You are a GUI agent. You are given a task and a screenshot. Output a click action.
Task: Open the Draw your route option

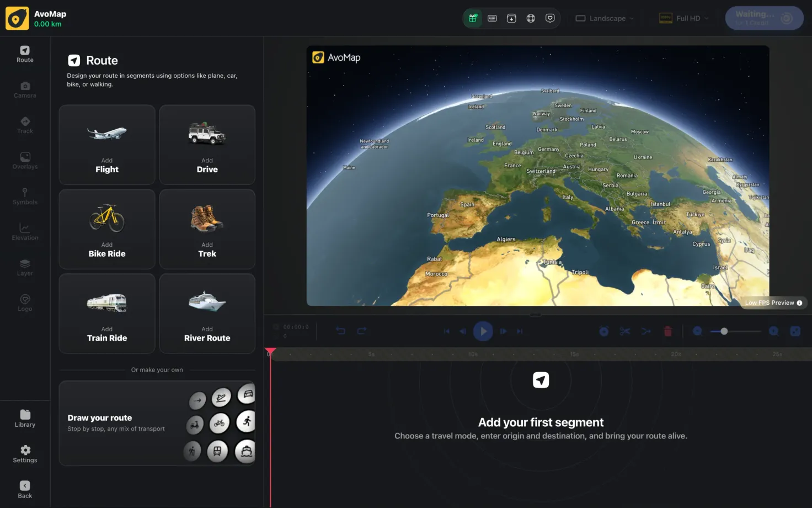point(157,423)
